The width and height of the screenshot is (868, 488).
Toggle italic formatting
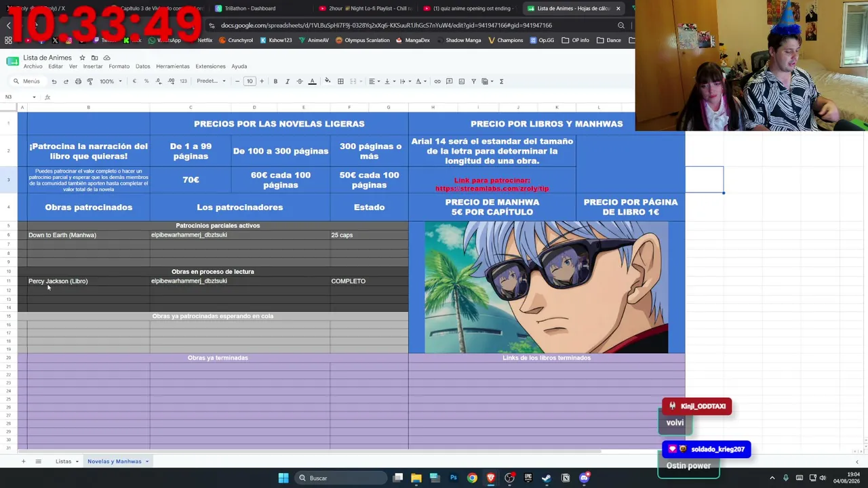point(288,81)
